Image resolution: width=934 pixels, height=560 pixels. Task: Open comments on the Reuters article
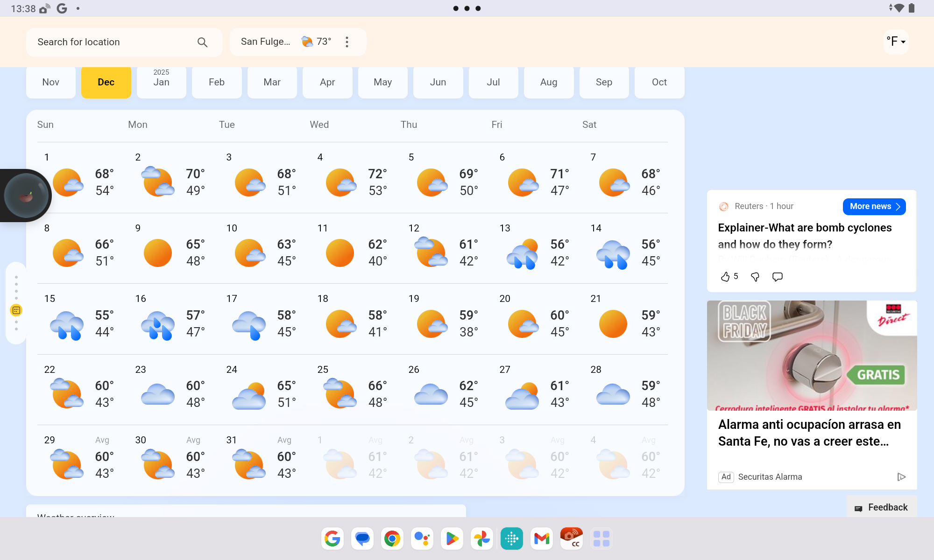[778, 277]
